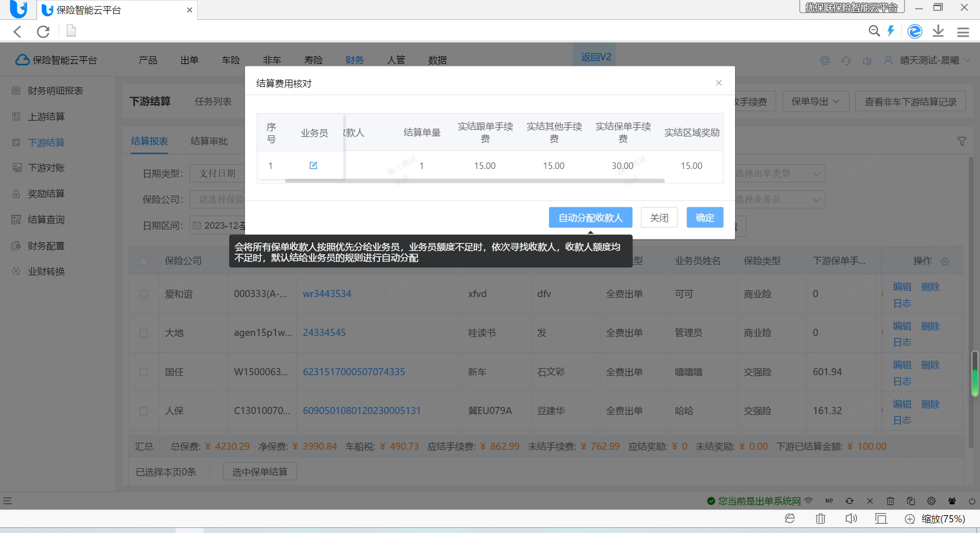Select 业财转换 in the sidebar
The height and width of the screenshot is (533, 980).
(46, 272)
